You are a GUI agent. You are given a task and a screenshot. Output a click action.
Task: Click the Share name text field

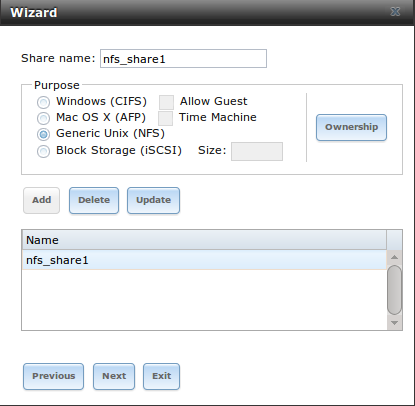pos(183,59)
